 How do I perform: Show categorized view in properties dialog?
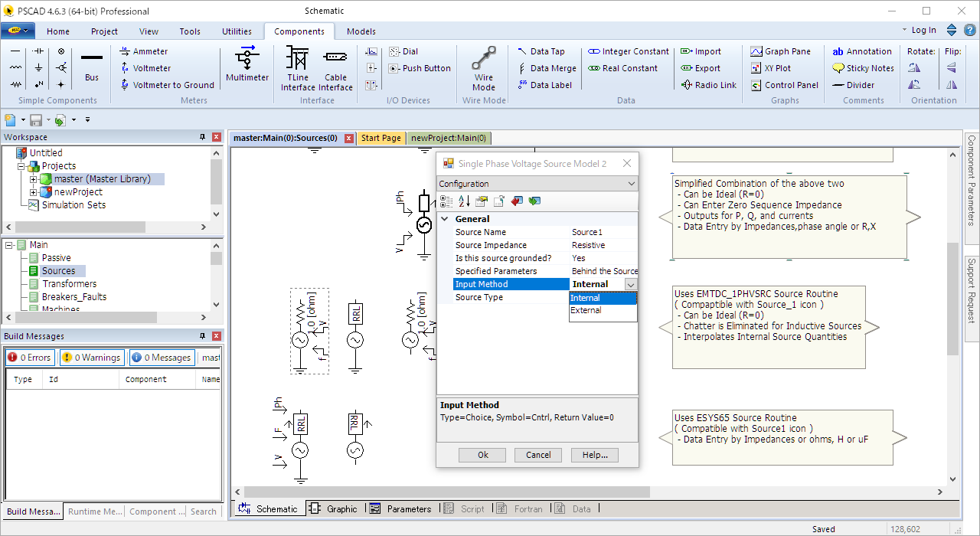[446, 201]
